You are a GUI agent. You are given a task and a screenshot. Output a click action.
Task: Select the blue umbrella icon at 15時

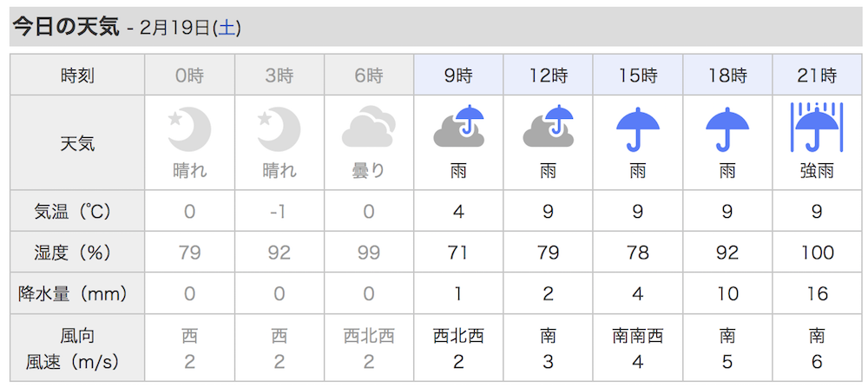(638, 129)
